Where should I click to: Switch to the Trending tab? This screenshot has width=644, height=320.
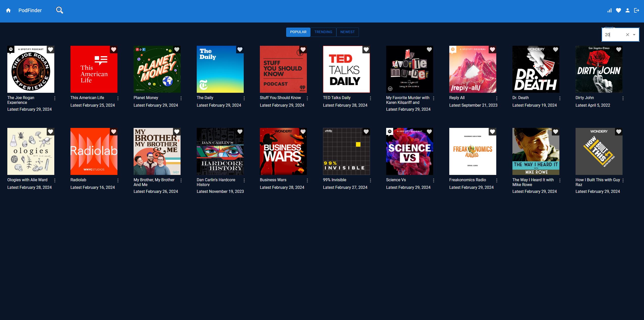pyautogui.click(x=323, y=32)
